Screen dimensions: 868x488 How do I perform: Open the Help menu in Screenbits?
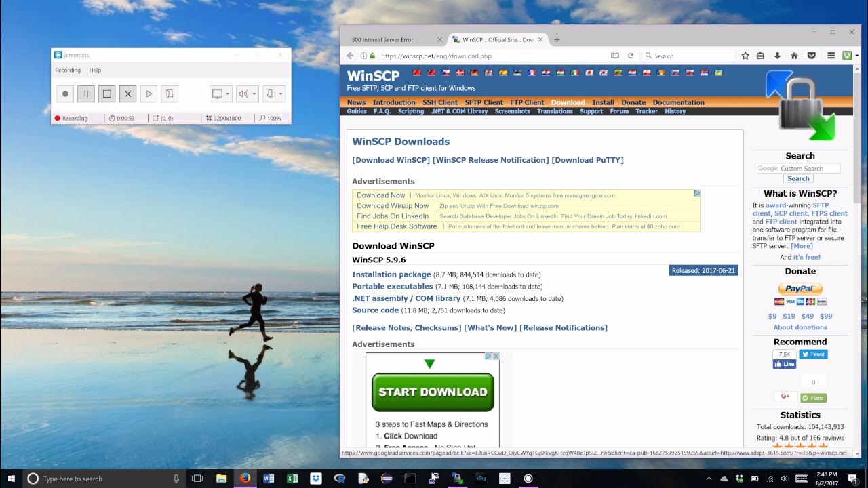(95, 70)
